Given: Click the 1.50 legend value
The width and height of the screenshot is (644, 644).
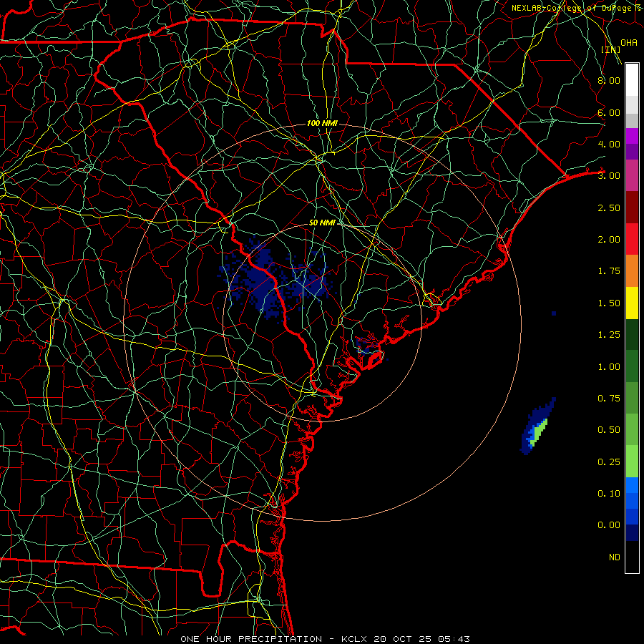Looking at the screenshot, I should [x=609, y=303].
